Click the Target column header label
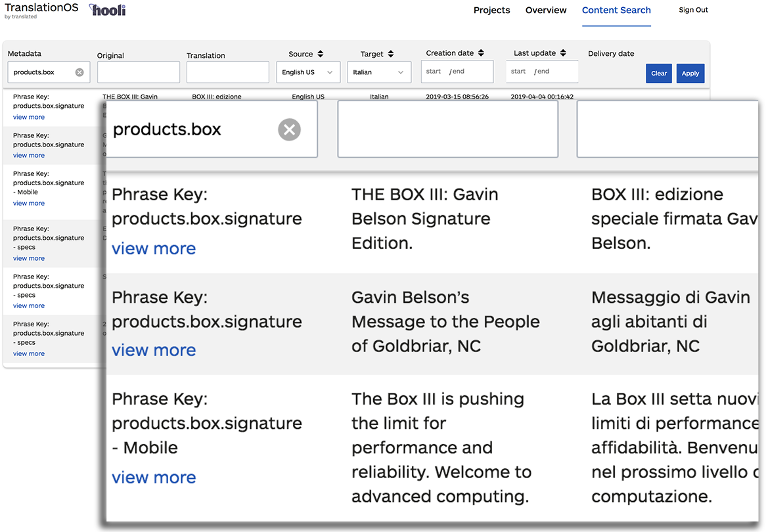Image resolution: width=766 pixels, height=532 pixels. pyautogui.click(x=372, y=54)
